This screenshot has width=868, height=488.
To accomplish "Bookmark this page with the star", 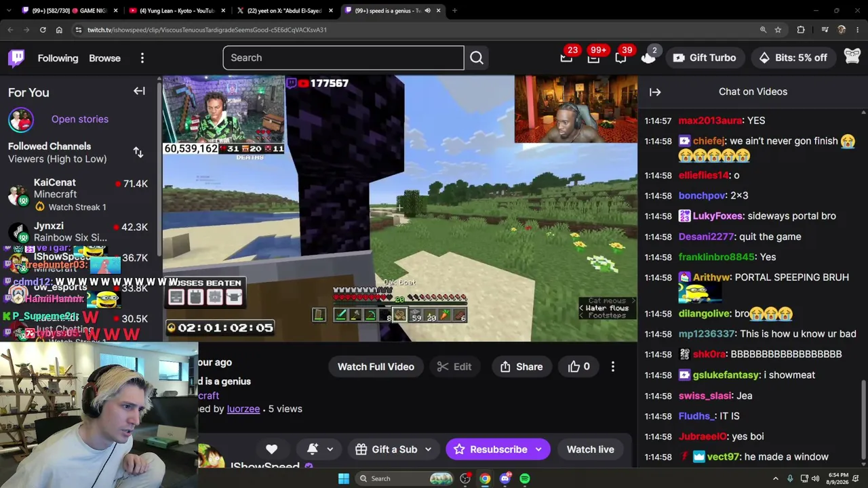I will [778, 30].
